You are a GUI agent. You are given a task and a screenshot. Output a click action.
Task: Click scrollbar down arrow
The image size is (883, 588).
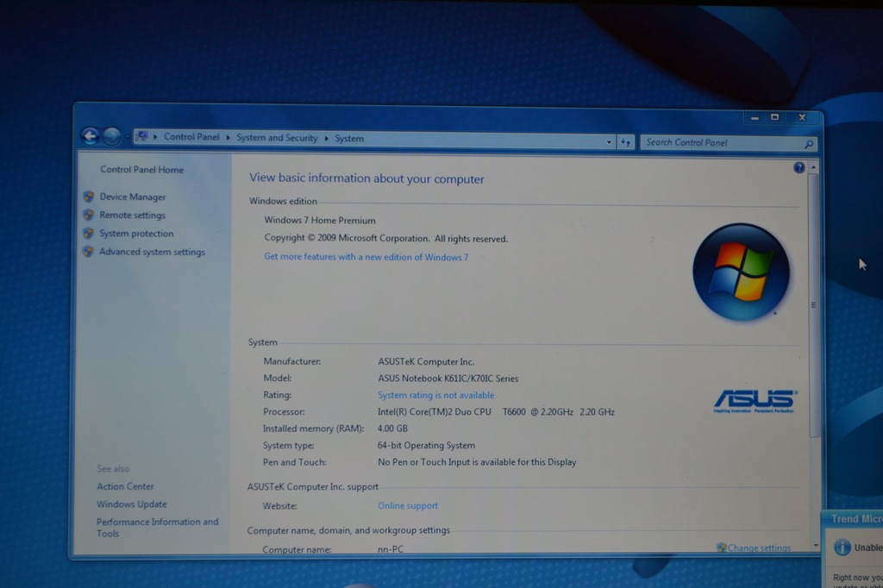click(x=816, y=545)
